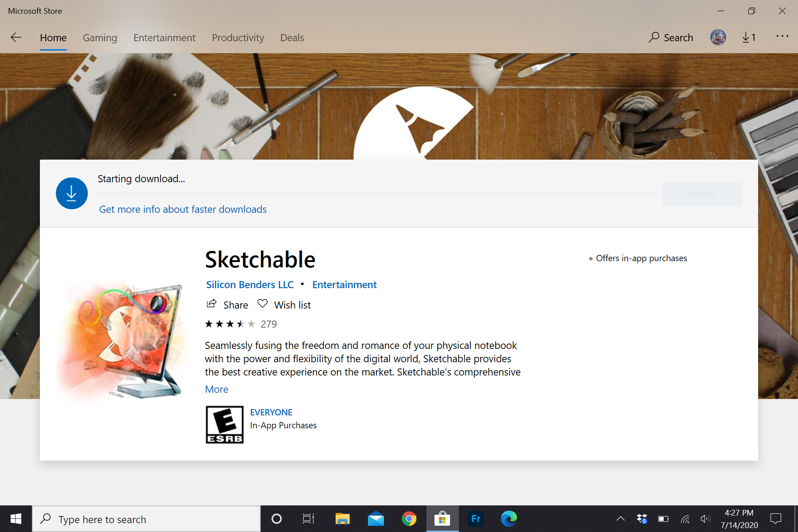Add Sketchable to Wish list
798x532 pixels.
pyautogui.click(x=284, y=305)
